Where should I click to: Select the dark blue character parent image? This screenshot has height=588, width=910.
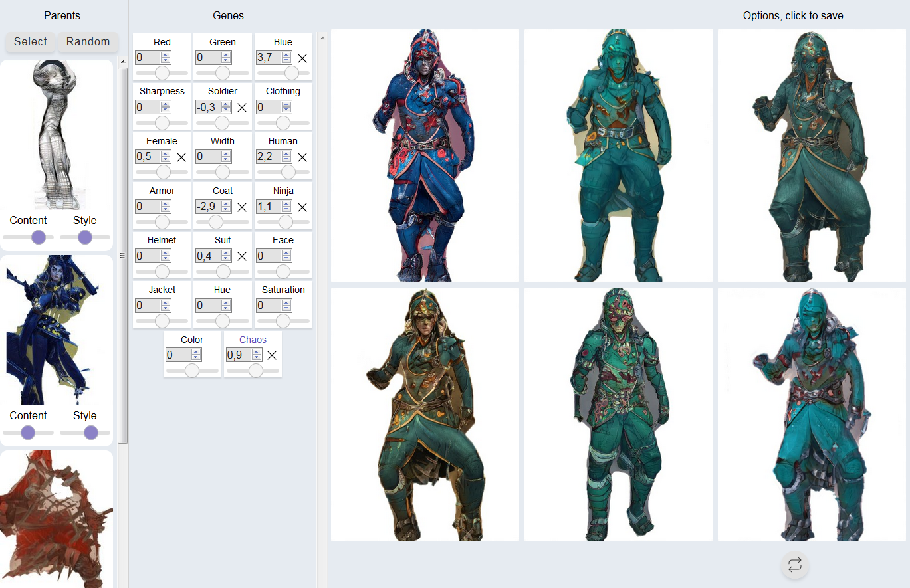point(57,330)
